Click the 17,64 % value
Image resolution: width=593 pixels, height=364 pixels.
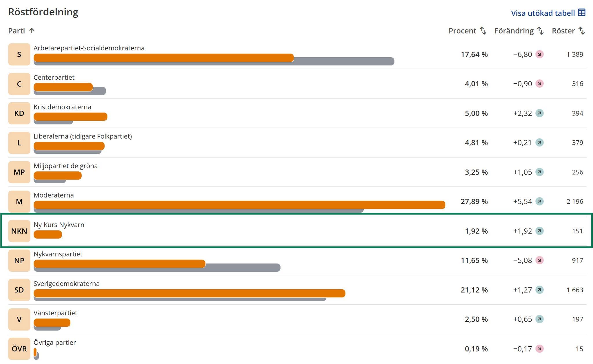474,54
